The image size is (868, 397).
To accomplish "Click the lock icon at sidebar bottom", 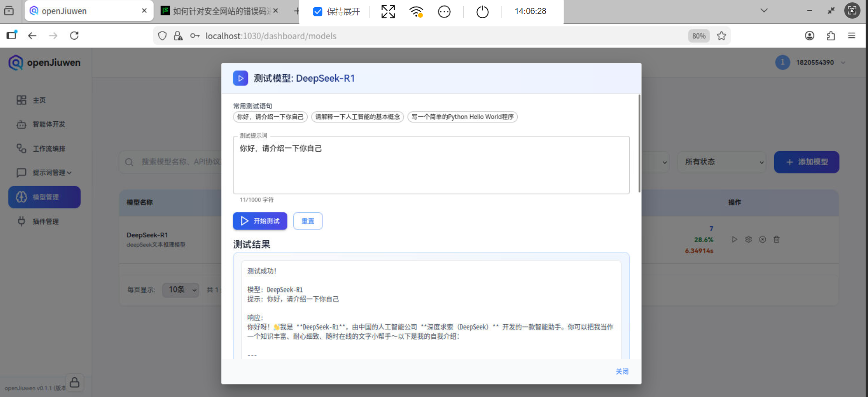I will tap(75, 383).
